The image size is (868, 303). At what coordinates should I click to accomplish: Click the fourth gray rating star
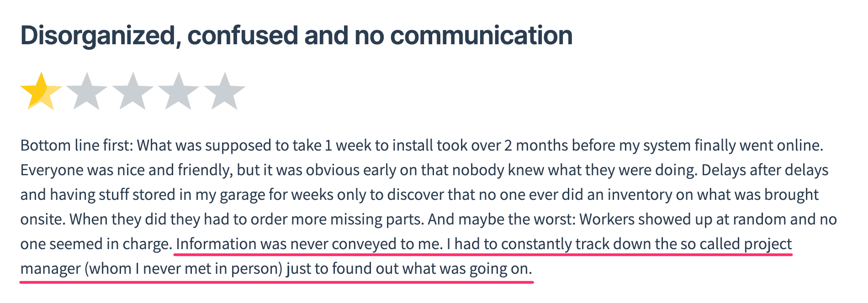[178, 91]
